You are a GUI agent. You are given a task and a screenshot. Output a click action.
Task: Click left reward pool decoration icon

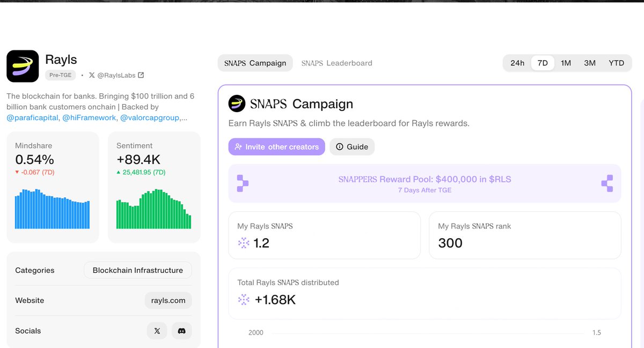coord(243,183)
